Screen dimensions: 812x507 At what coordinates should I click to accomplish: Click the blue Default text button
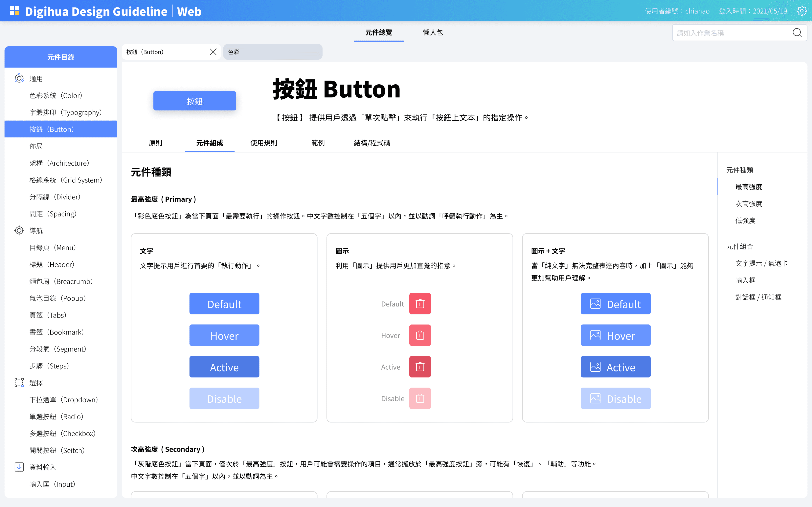click(x=224, y=304)
